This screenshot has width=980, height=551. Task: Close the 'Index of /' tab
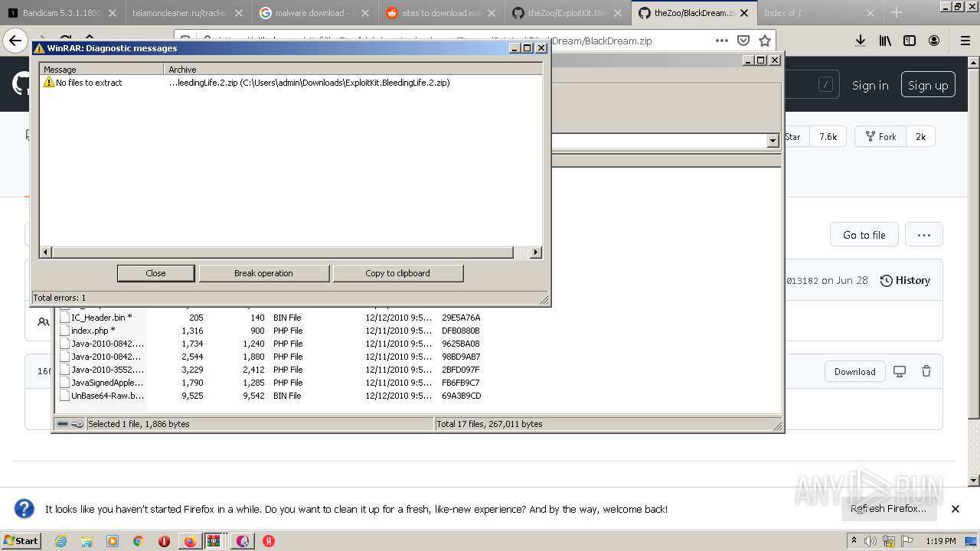coord(871,13)
